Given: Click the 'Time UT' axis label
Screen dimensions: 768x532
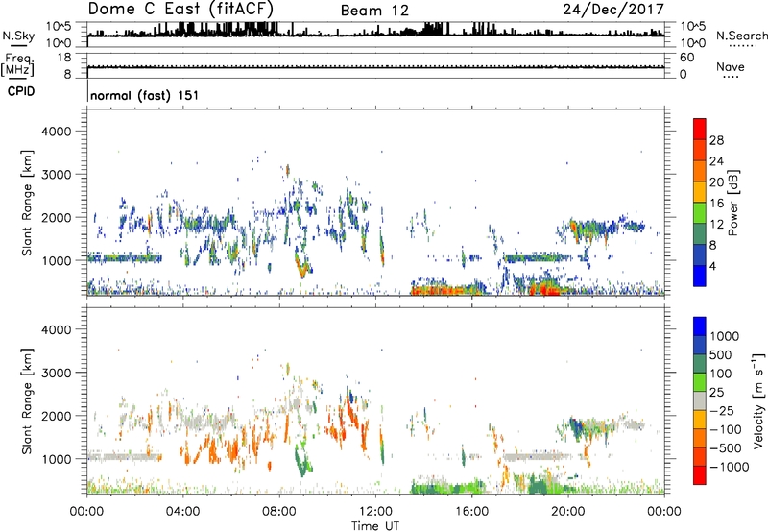Looking at the screenshot, I should pyautogui.click(x=375, y=526).
